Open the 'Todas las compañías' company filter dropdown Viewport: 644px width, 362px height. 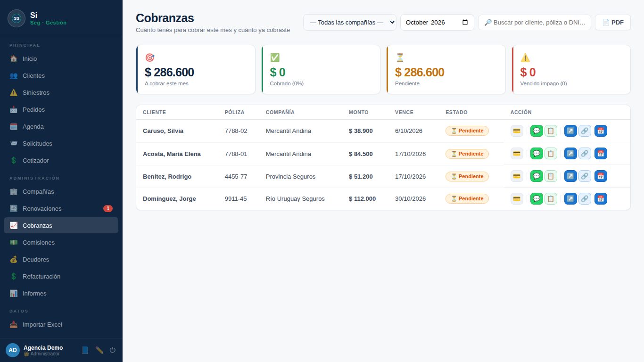point(350,22)
